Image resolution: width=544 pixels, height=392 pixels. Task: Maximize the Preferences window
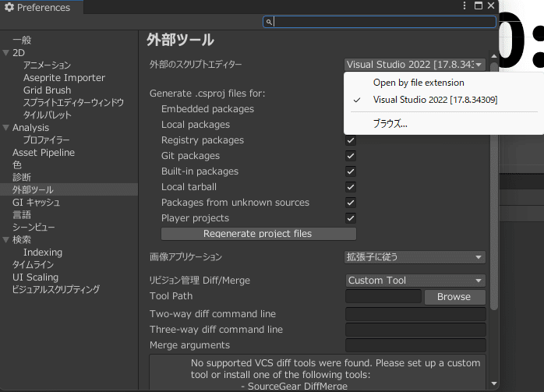[x=479, y=5]
